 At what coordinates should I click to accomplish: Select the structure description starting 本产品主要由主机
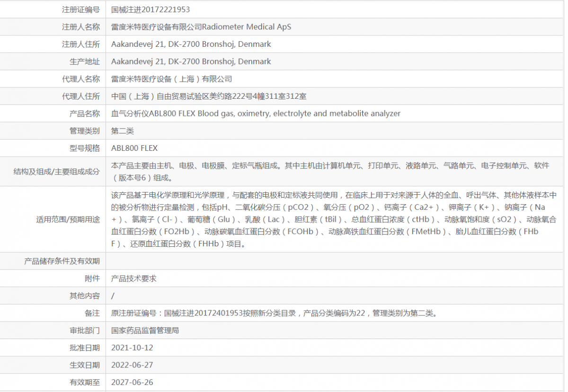pos(330,172)
